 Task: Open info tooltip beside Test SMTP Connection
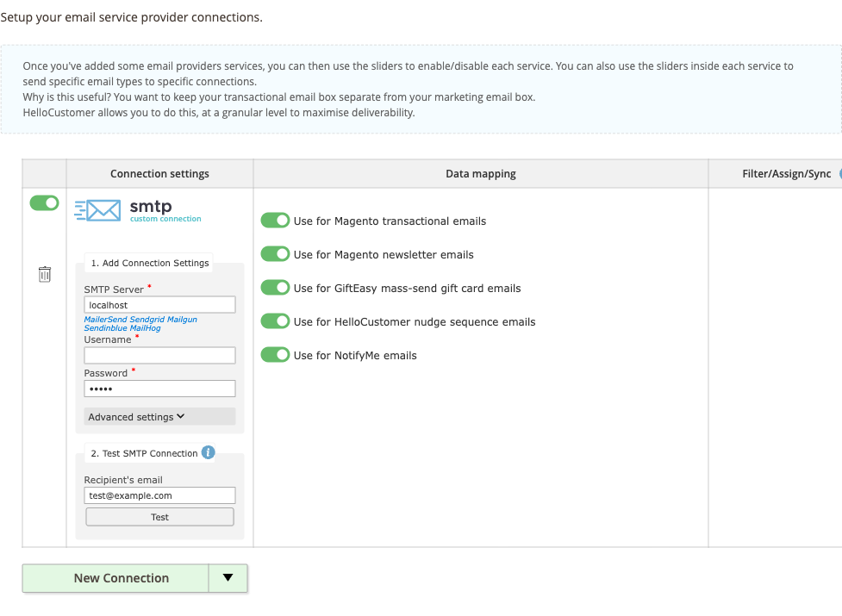(x=209, y=452)
